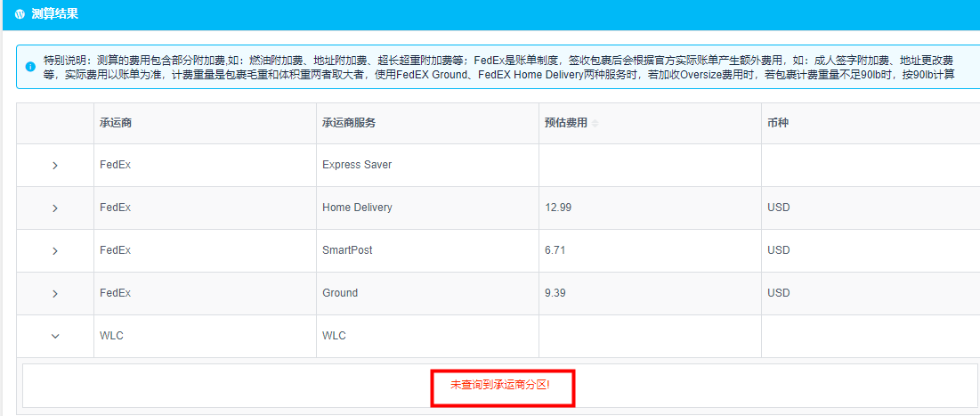Expand the FedEx Home Delivery row
This screenshot has height=416, width=980.
pyautogui.click(x=55, y=208)
